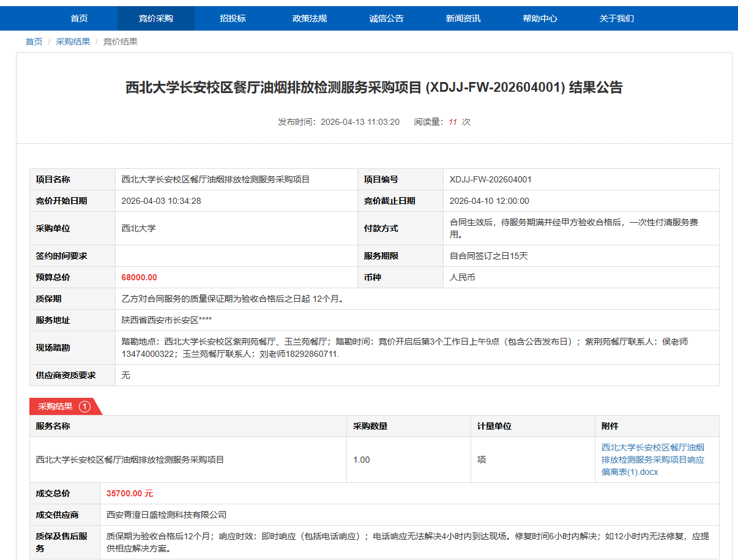Screen dimensions: 738x560
Task: Download the 响应偏离表(1).docx attachment
Action: pyautogui.click(x=652, y=460)
